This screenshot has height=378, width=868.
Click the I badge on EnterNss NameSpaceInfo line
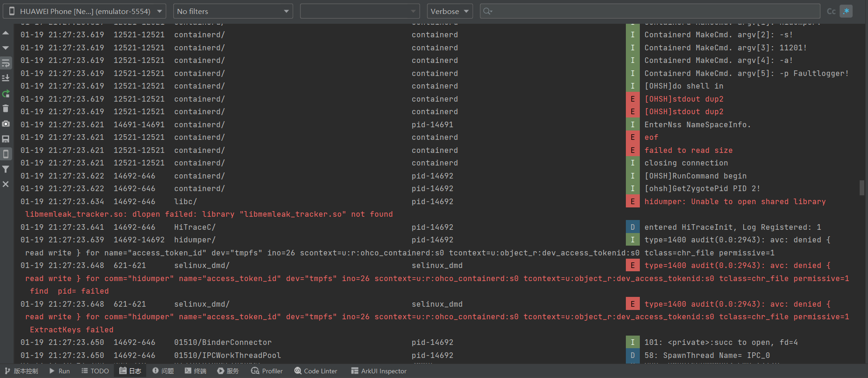[x=632, y=124]
